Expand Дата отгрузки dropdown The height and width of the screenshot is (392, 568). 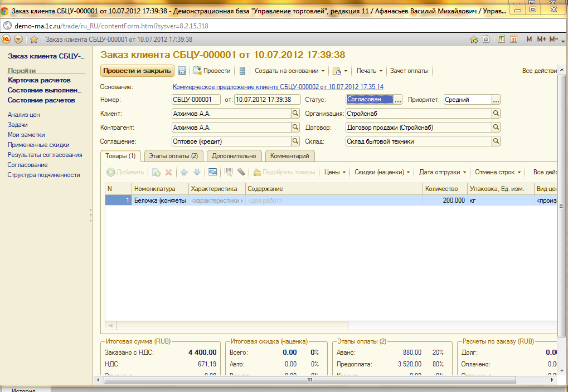coord(443,172)
